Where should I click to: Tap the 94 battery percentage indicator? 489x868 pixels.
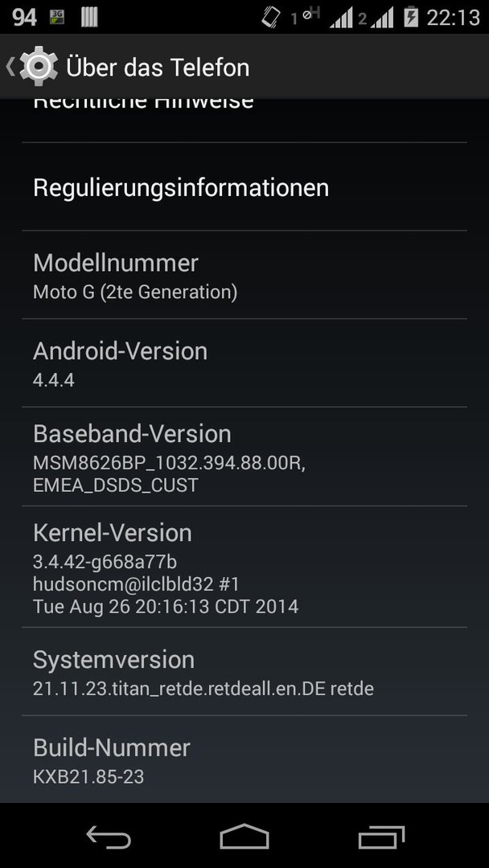(x=24, y=18)
